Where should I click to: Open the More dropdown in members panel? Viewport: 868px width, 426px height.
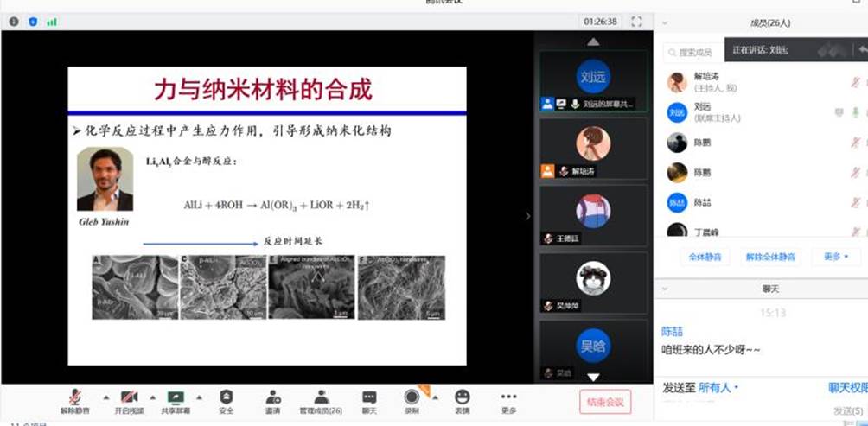coord(835,257)
